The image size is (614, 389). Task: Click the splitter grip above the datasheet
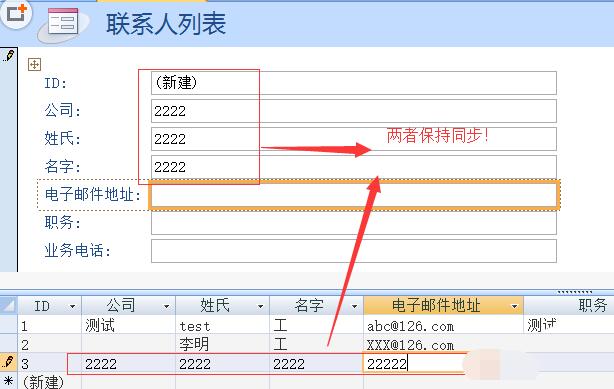575,292
